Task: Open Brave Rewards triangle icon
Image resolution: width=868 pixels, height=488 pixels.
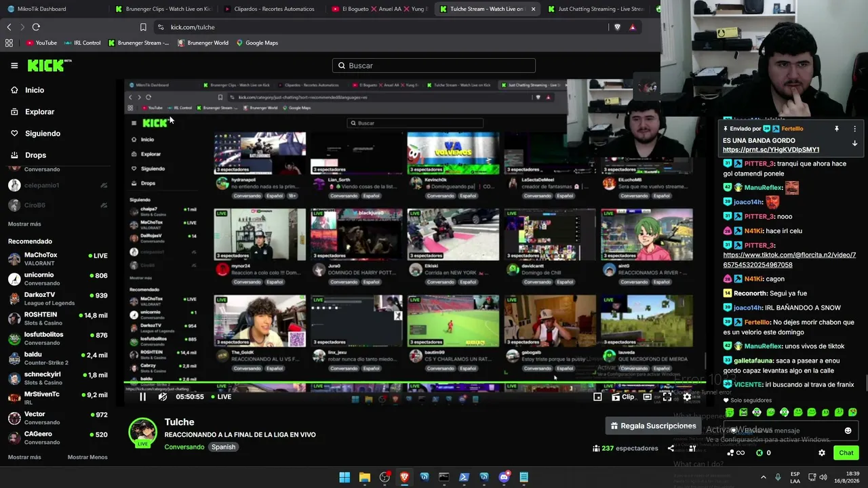Action: coord(632,27)
